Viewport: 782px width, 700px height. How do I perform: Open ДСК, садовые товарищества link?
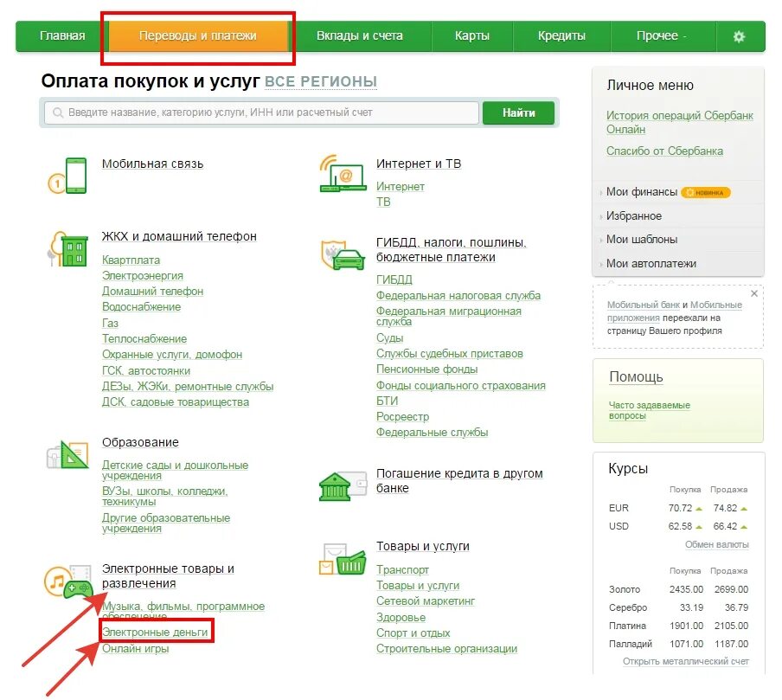click(176, 402)
